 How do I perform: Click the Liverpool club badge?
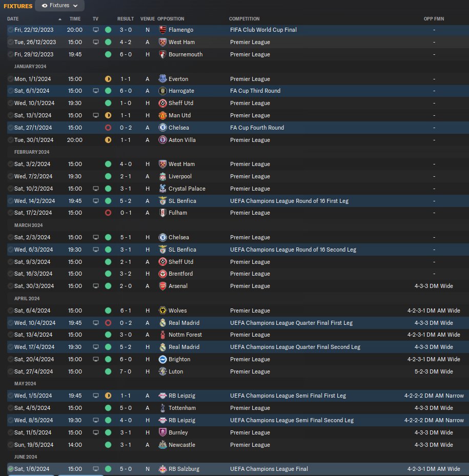pyautogui.click(x=163, y=176)
